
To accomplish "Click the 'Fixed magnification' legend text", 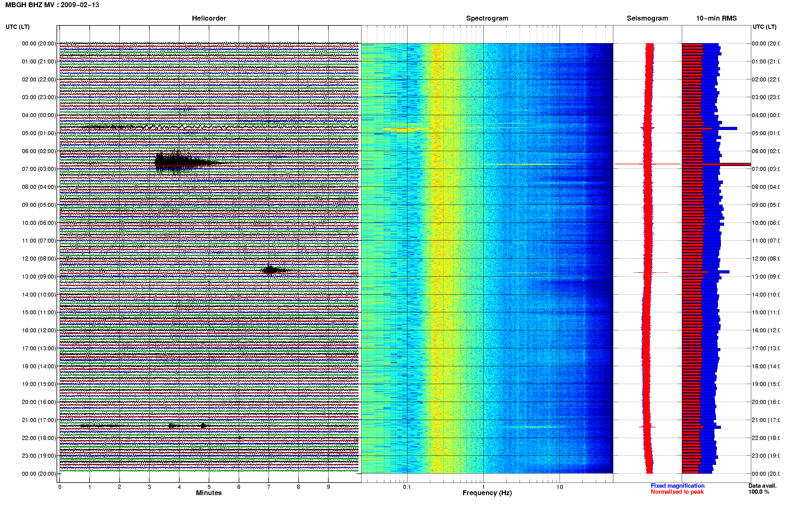I will click(x=678, y=486).
